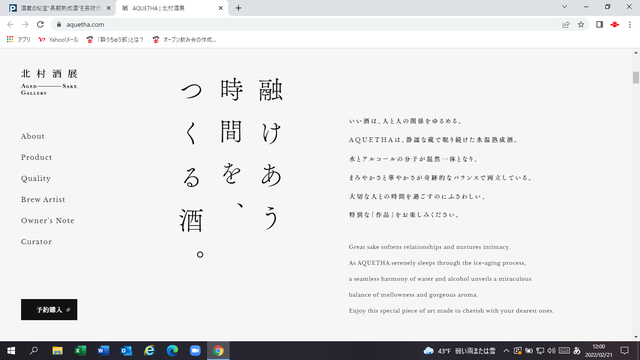640x360 pixels.
Task: Open the tab search dropdown
Action: coord(564,7)
